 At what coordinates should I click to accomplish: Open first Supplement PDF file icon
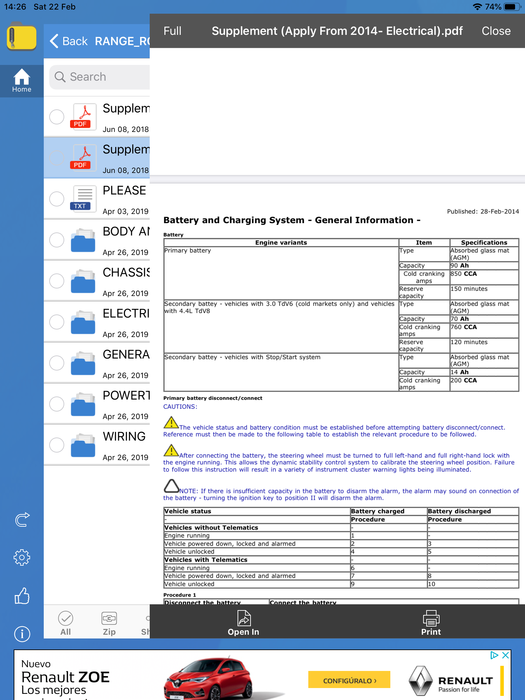coord(83,117)
